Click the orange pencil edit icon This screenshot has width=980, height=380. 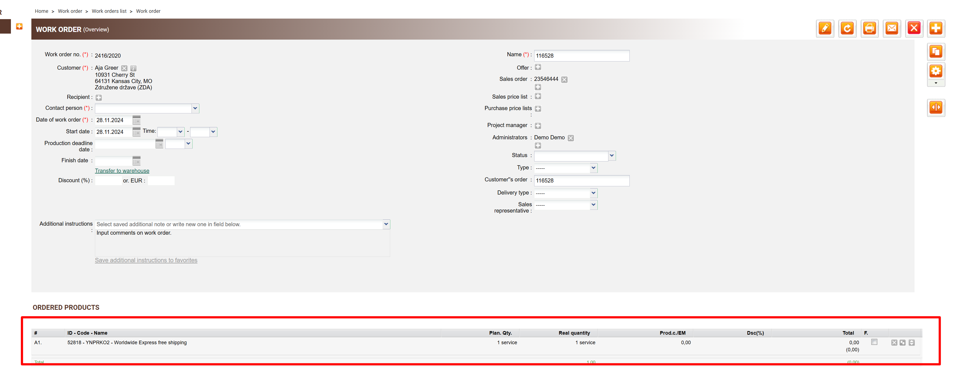pyautogui.click(x=825, y=29)
